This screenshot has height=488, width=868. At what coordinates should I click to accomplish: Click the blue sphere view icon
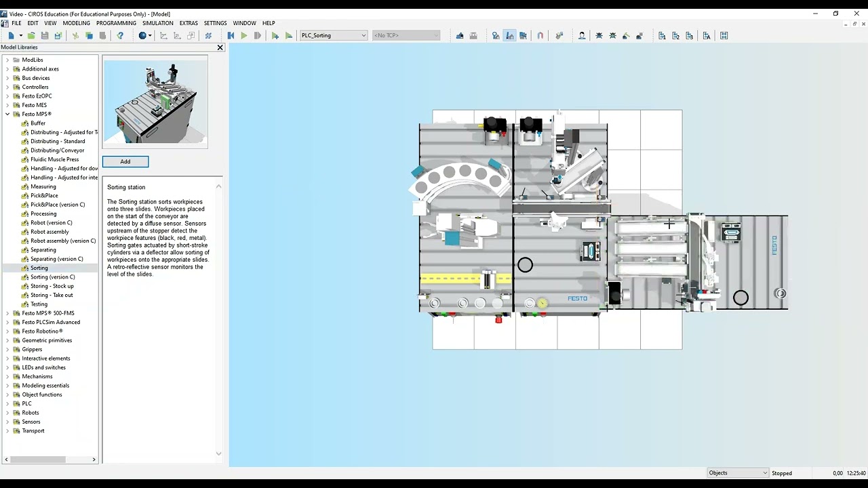pos(142,35)
